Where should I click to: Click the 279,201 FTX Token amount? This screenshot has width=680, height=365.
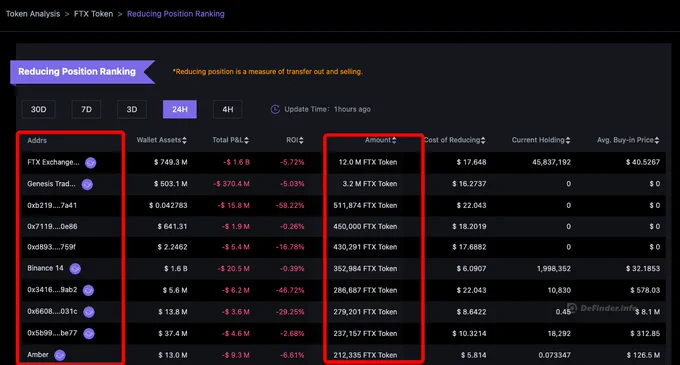coord(365,312)
